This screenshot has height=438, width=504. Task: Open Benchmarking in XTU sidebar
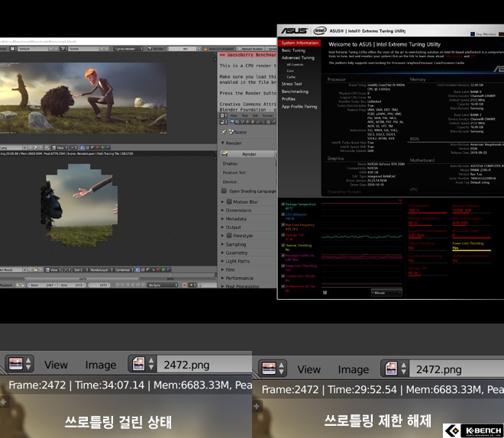(295, 92)
